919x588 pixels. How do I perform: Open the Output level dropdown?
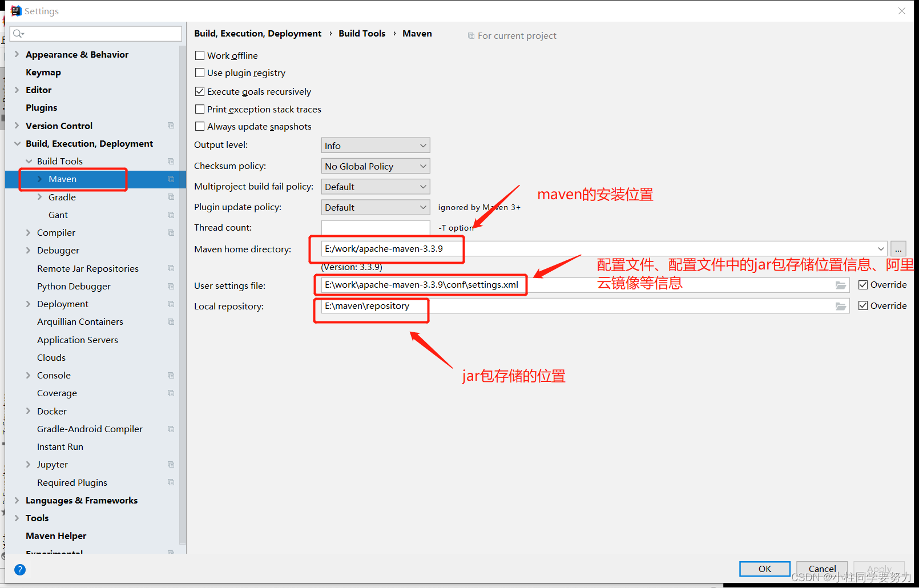[x=376, y=146]
